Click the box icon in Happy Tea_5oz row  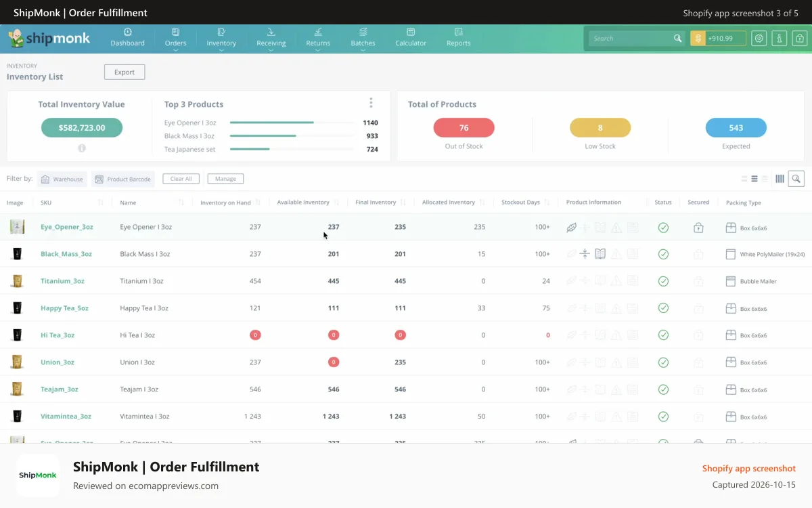pyautogui.click(x=730, y=308)
